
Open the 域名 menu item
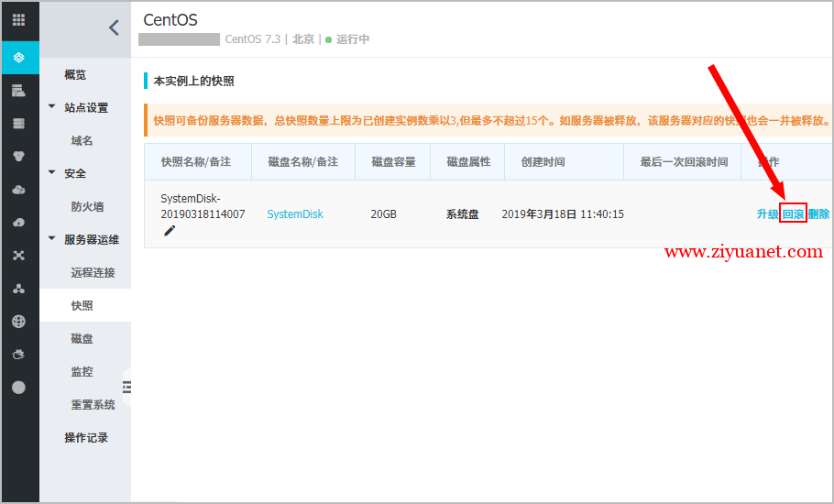82,141
